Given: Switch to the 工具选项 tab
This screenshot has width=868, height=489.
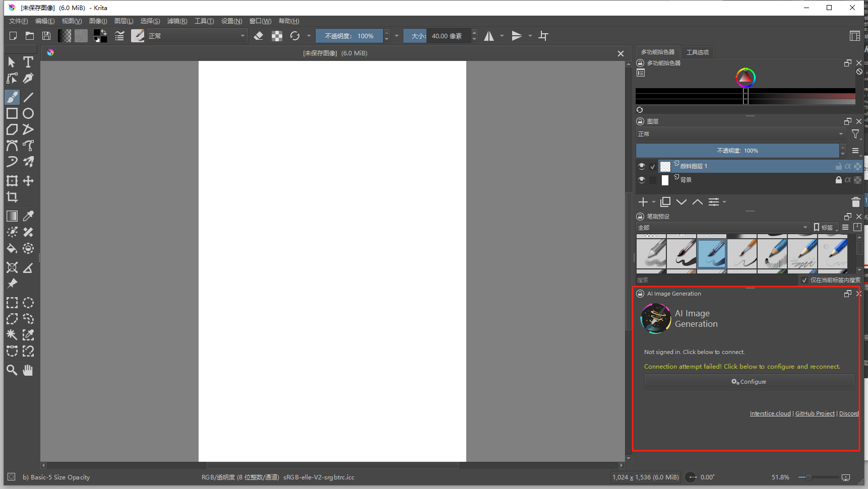Looking at the screenshot, I should pyautogui.click(x=697, y=52).
